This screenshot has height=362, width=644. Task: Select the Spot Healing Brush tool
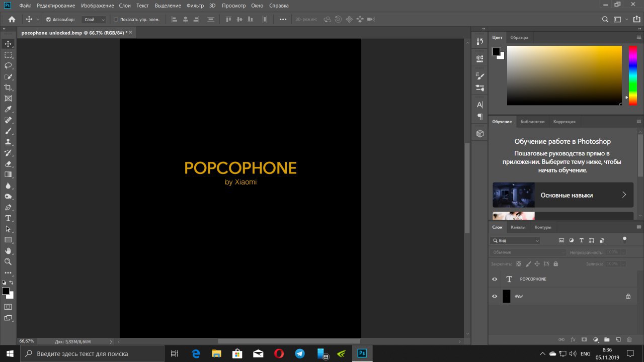[x=8, y=120]
